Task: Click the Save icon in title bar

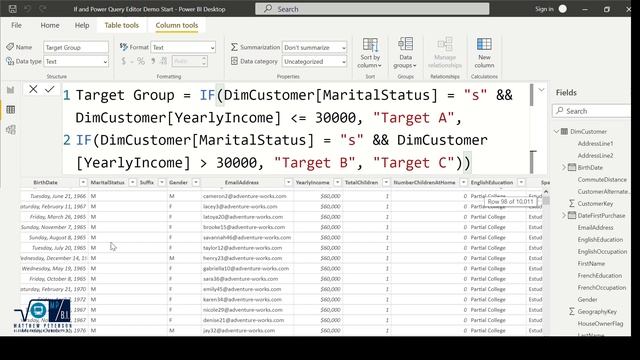Action: point(13,9)
